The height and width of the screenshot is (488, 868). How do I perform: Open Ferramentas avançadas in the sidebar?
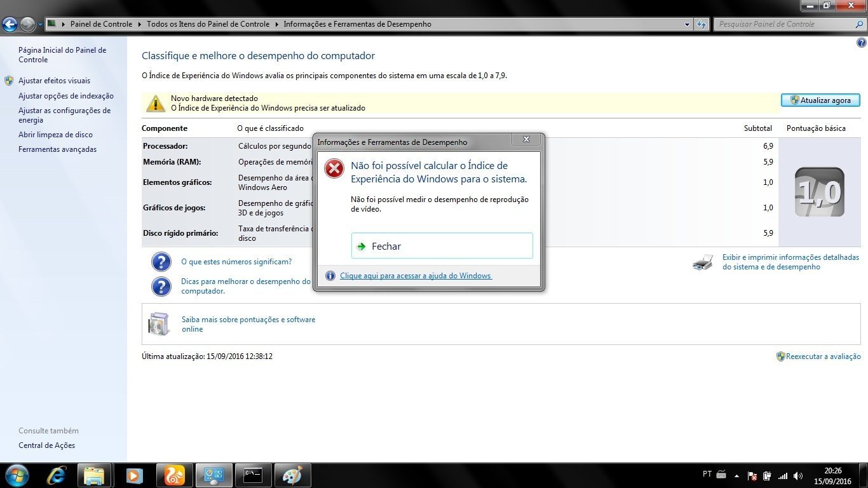point(57,149)
